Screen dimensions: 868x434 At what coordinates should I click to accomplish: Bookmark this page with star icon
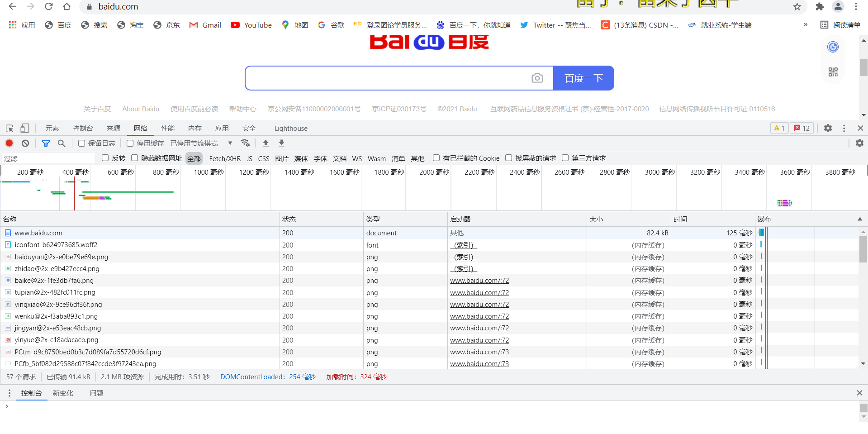(x=797, y=7)
